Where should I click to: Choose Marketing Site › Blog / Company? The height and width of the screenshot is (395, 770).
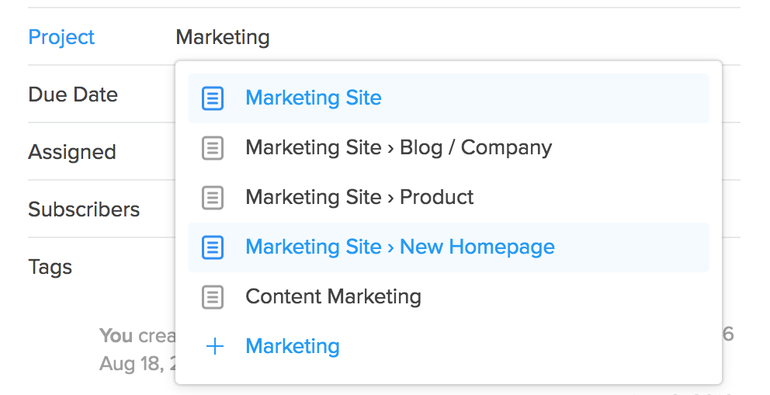click(448, 148)
